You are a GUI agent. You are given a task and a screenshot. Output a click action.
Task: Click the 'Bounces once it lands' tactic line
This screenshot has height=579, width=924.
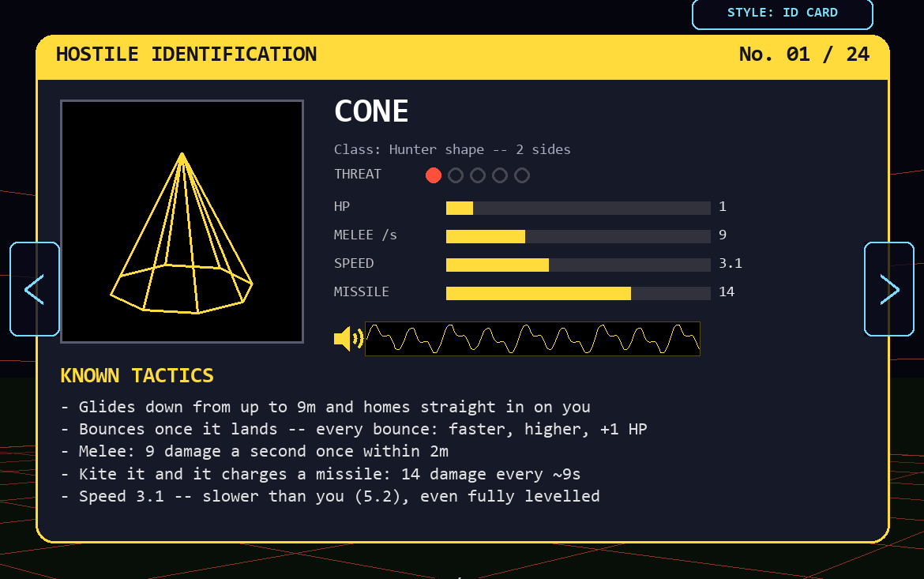coord(354,429)
